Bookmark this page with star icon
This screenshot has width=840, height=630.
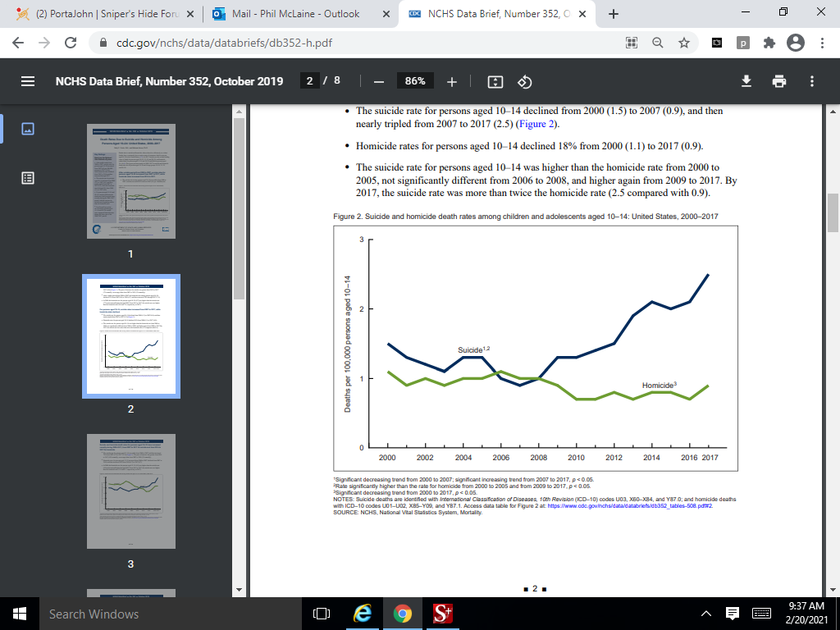tap(683, 43)
